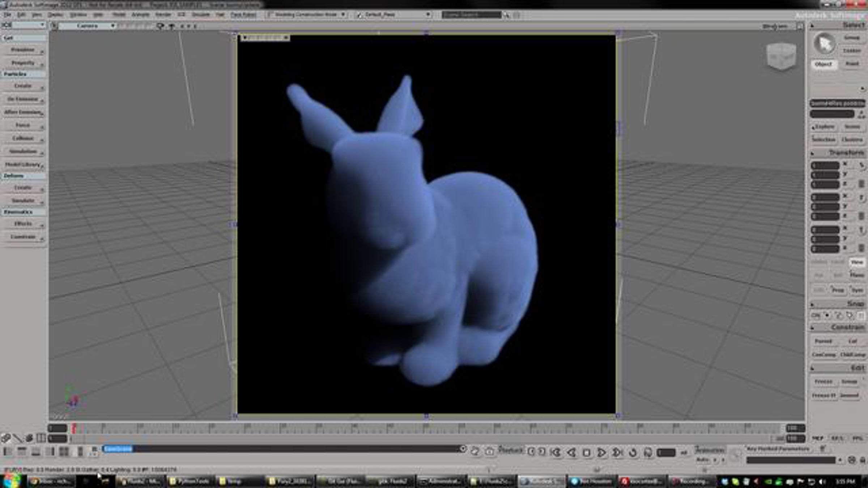Open the After Emission submenu

pyautogui.click(x=24, y=112)
